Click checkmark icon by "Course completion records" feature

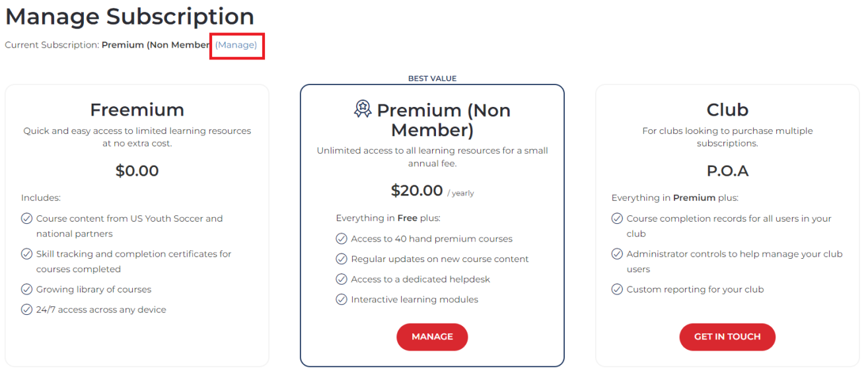pos(617,219)
